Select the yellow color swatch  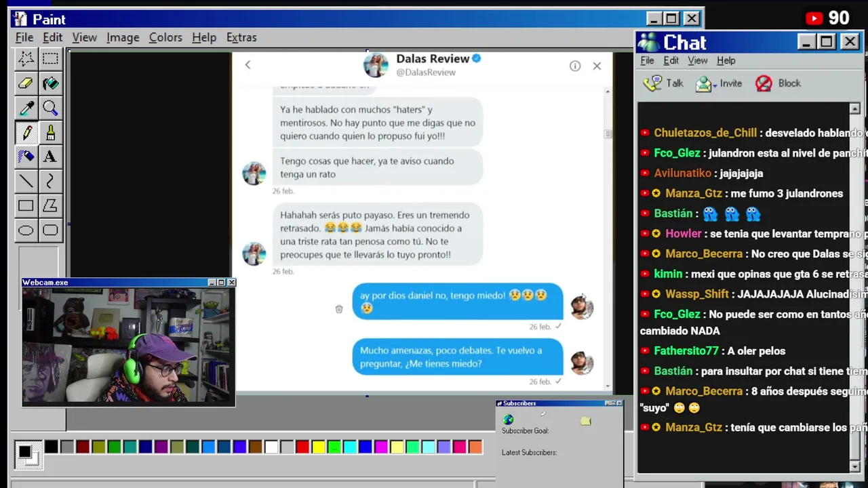point(318,447)
